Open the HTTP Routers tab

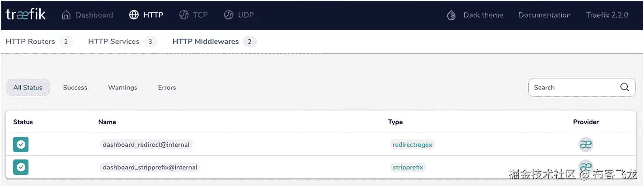[38, 42]
